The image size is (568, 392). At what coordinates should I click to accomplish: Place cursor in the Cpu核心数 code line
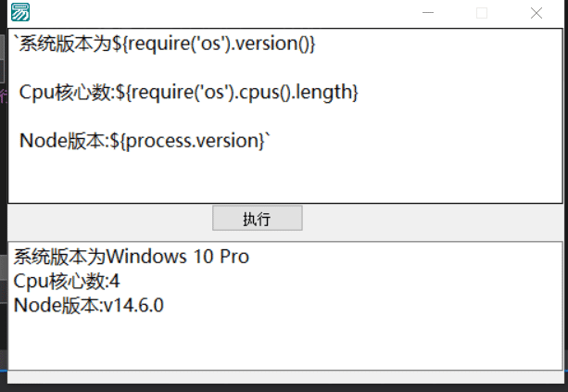188,92
